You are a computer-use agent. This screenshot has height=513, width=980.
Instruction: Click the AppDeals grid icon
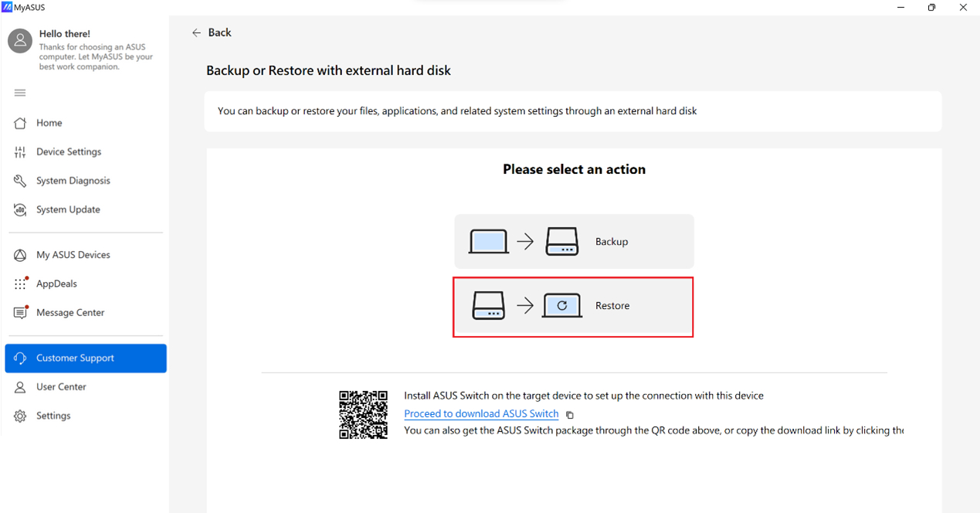point(21,284)
